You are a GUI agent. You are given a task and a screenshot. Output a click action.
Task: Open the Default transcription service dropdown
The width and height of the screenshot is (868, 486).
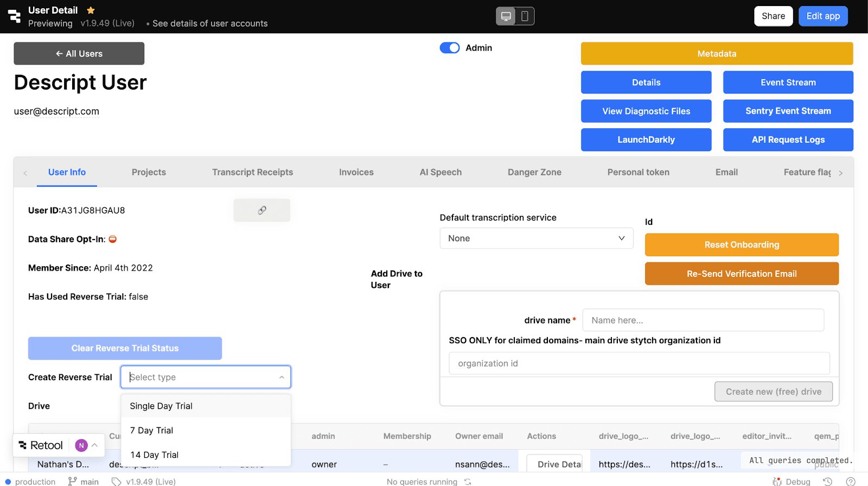point(536,238)
